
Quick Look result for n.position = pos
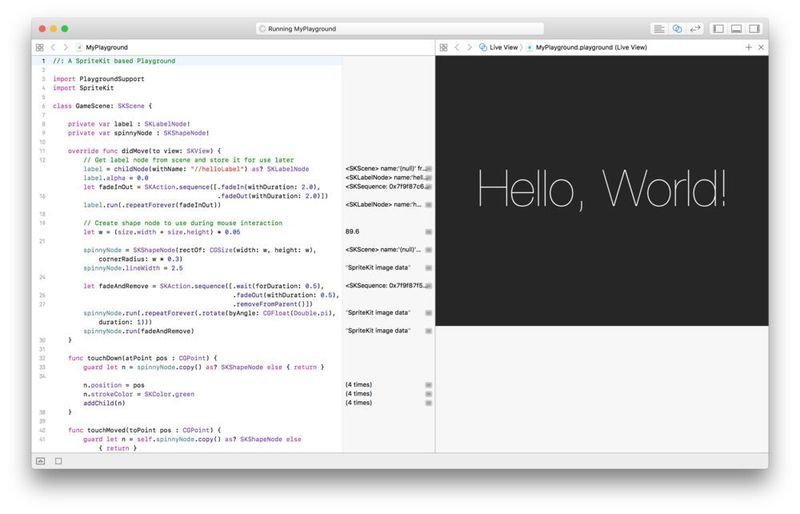[x=429, y=385]
